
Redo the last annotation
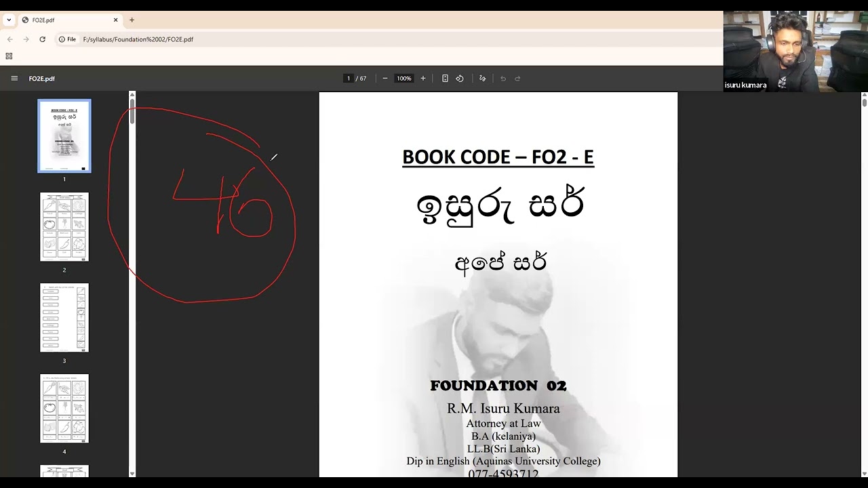(517, 79)
